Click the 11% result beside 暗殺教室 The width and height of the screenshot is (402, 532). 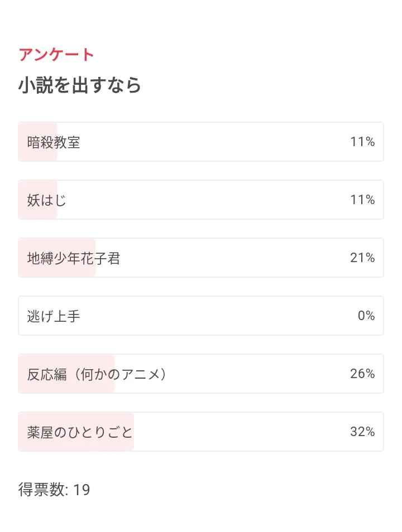click(x=362, y=142)
